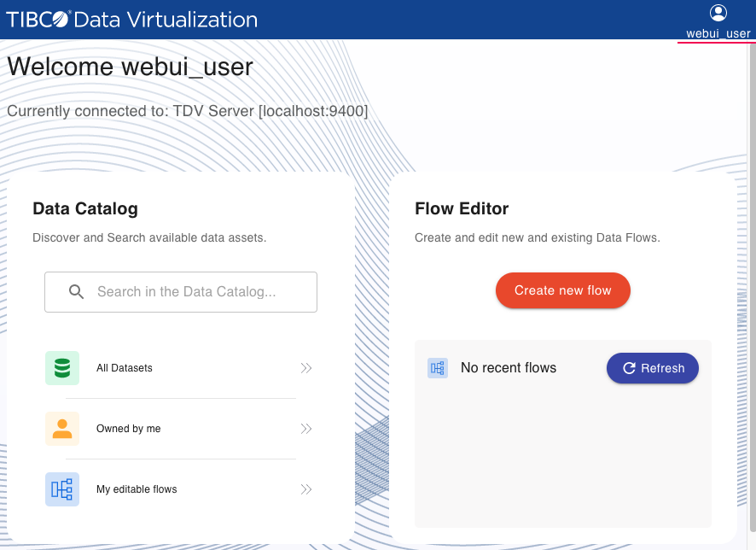Select the Owned by me list entry
Viewport: 756px width, 550px height.
(129, 429)
